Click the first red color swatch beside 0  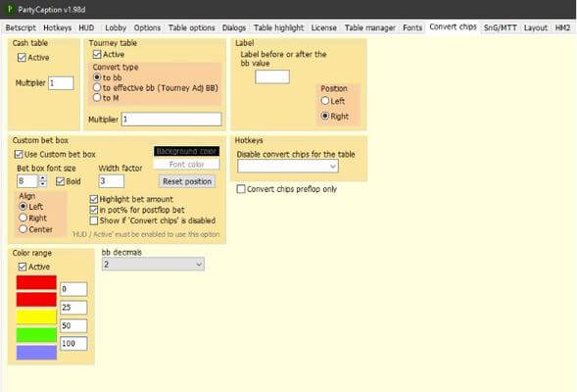coord(36,282)
